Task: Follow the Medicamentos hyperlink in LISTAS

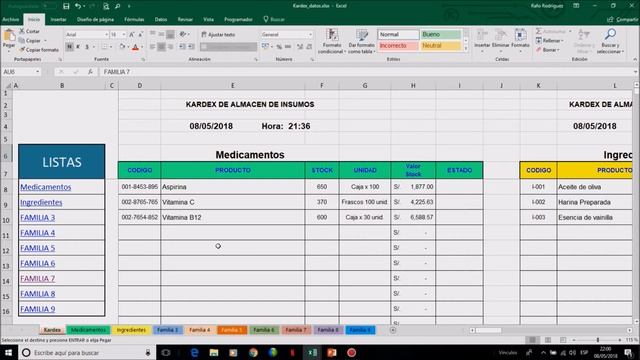Action: point(46,187)
